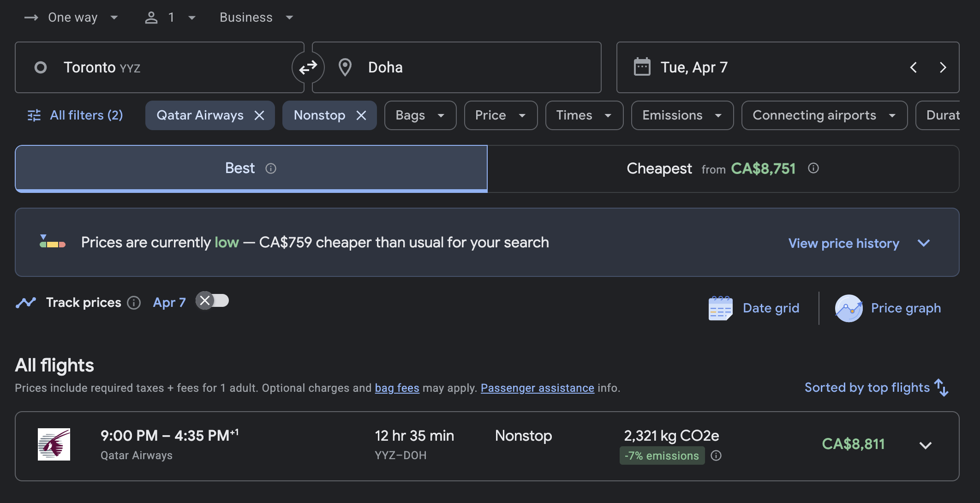Switch to the Cheapest tab
The height and width of the screenshot is (503, 980).
(x=723, y=169)
